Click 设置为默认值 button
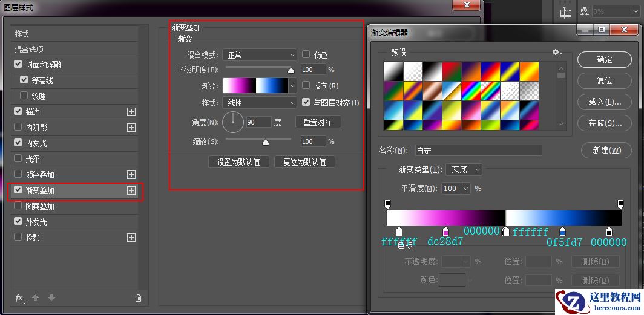Viewport: 644px width, 315px height. pyautogui.click(x=238, y=161)
